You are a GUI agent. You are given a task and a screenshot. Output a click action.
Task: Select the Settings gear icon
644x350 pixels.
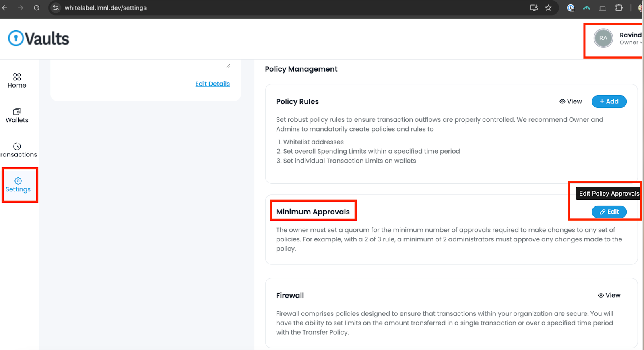(18, 181)
